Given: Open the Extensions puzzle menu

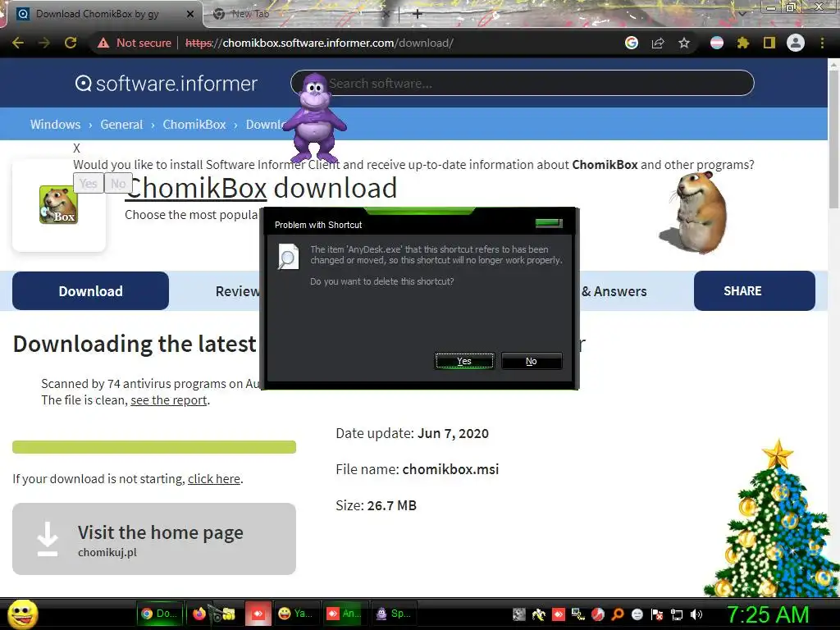Looking at the screenshot, I should coord(743,43).
